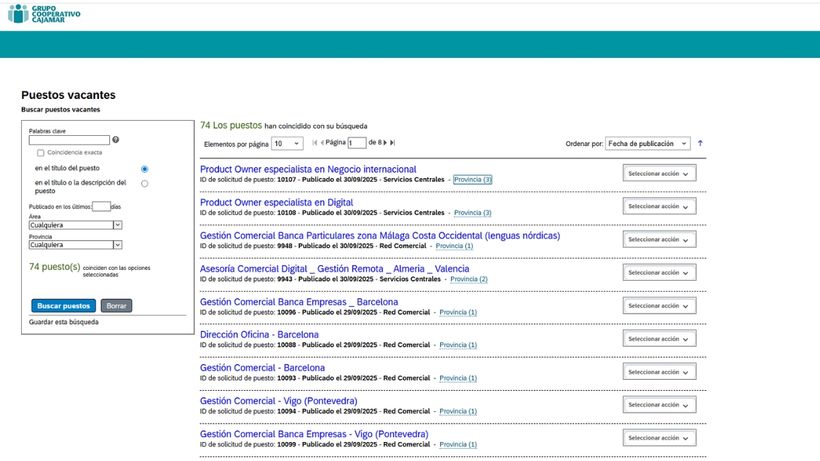This screenshot has height=461, width=820.
Task: Open the Área dropdown
Action: point(76,225)
